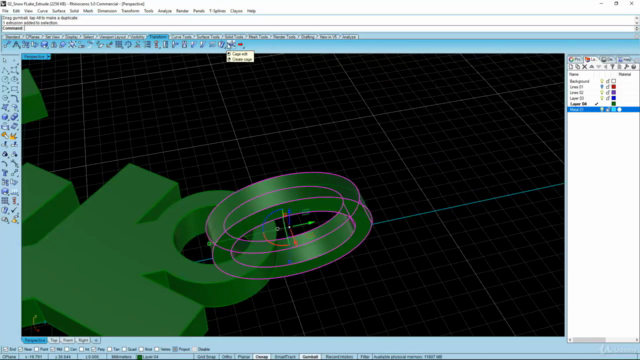Screen dimensions: 640x360
Task: Click the layer filter funnel icon
Action: click(x=612, y=67)
